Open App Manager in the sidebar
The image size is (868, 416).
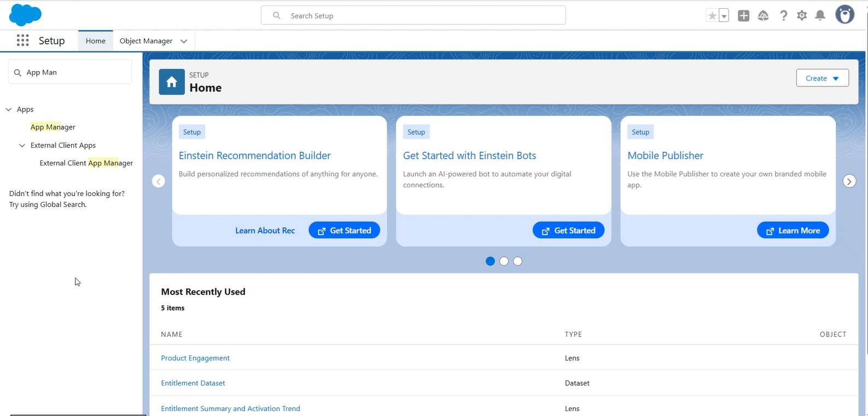click(53, 127)
